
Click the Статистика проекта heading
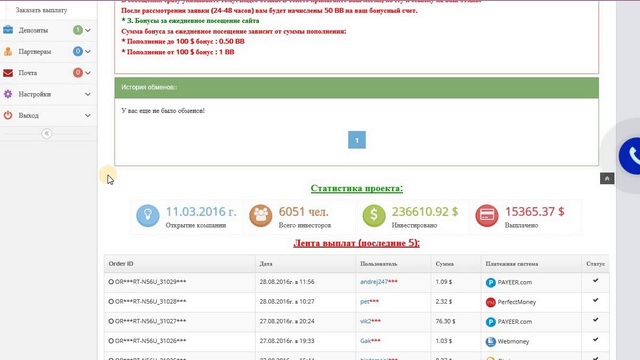[357, 188]
